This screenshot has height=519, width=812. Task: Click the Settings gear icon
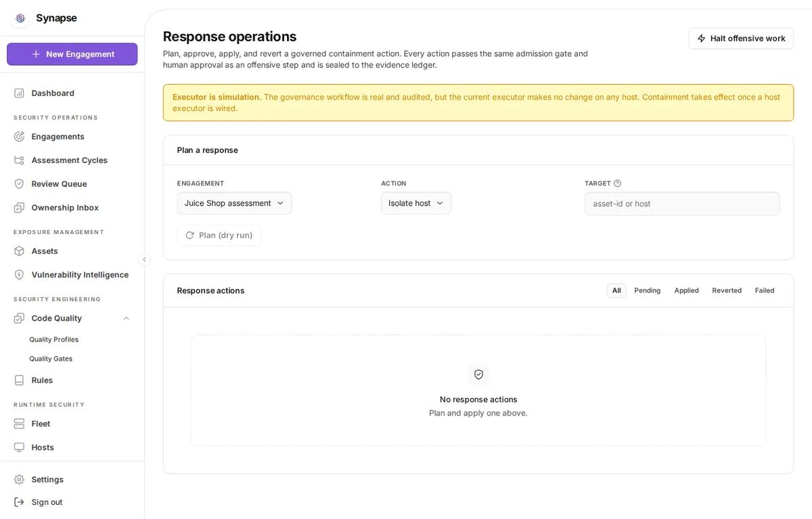point(19,479)
